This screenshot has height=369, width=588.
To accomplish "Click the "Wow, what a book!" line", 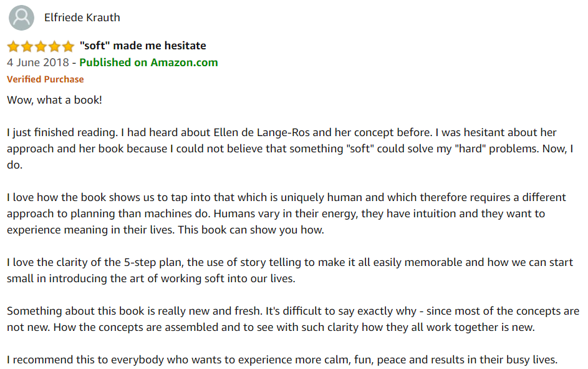I will pos(54,99).
